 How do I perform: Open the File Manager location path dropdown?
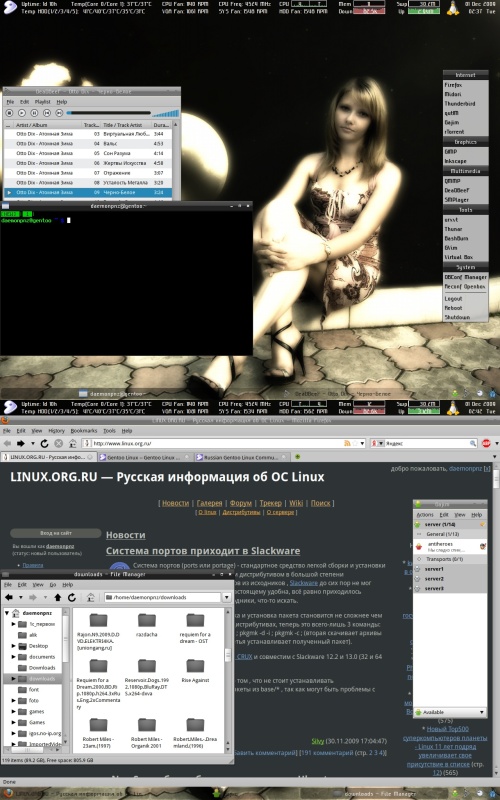coord(227,597)
